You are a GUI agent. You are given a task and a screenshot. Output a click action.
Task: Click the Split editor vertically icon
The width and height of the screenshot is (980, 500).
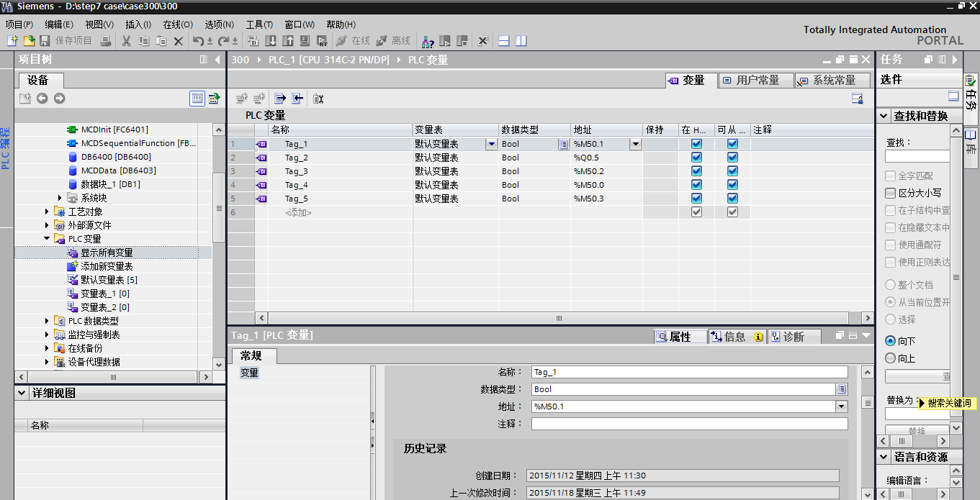(521, 41)
